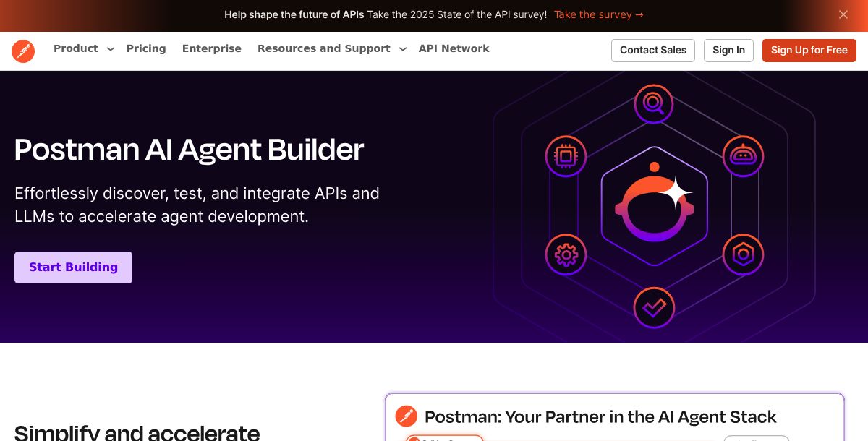The width and height of the screenshot is (868, 441).
Task: Click the Postman AI Agent Builder heading
Action: [x=189, y=150]
